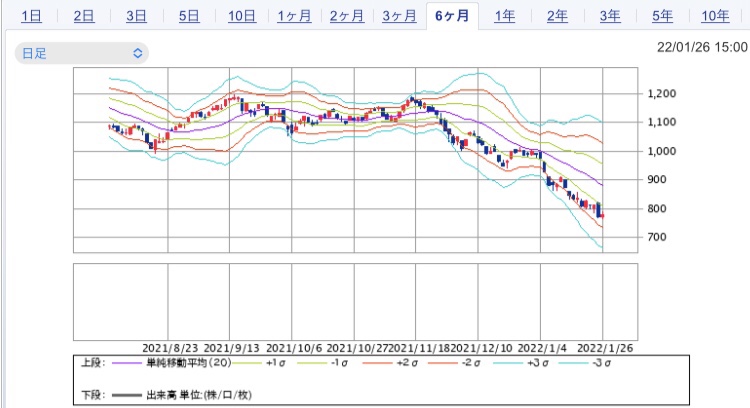Click the 2021/8/23 date label
This screenshot has height=408, width=750.
[x=170, y=348]
